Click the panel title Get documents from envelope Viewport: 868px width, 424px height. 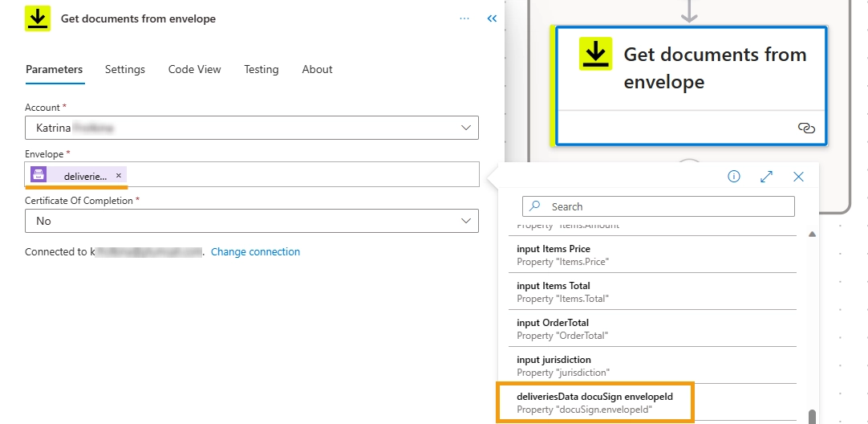[139, 18]
